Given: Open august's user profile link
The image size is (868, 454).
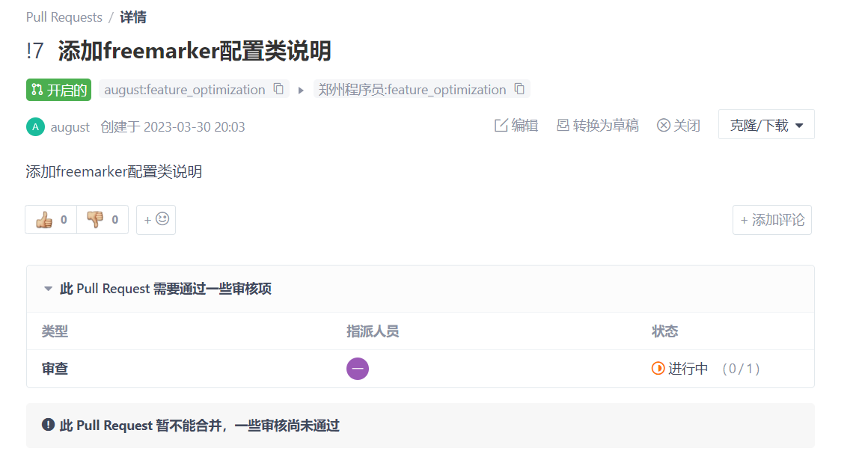Looking at the screenshot, I should (70, 127).
